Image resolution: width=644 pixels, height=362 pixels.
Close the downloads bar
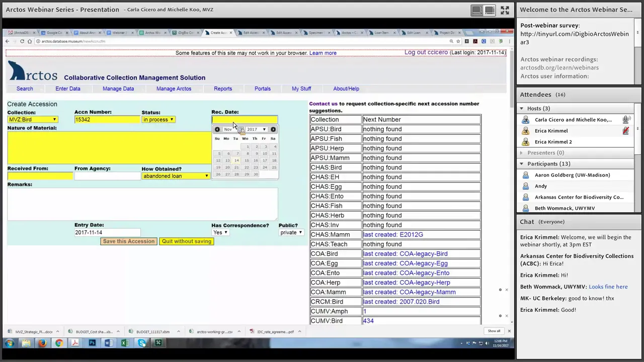point(509,331)
